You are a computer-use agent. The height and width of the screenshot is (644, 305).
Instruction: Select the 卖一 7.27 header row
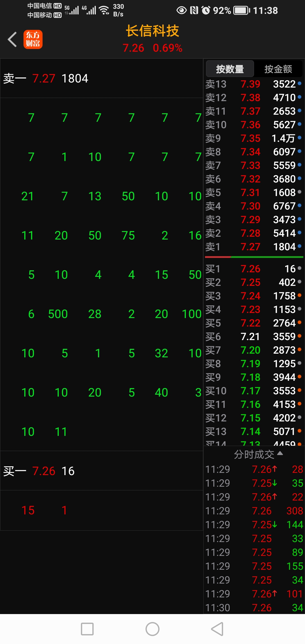[x=102, y=79]
